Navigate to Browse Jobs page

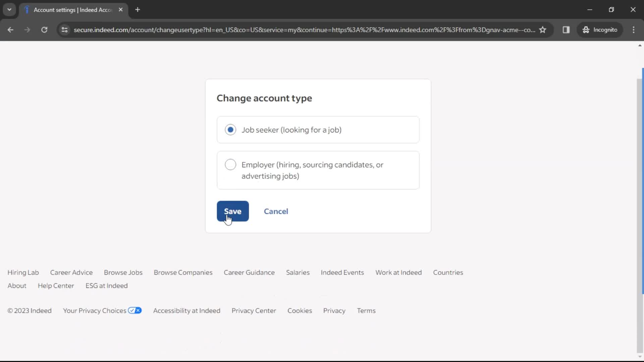coord(123,272)
